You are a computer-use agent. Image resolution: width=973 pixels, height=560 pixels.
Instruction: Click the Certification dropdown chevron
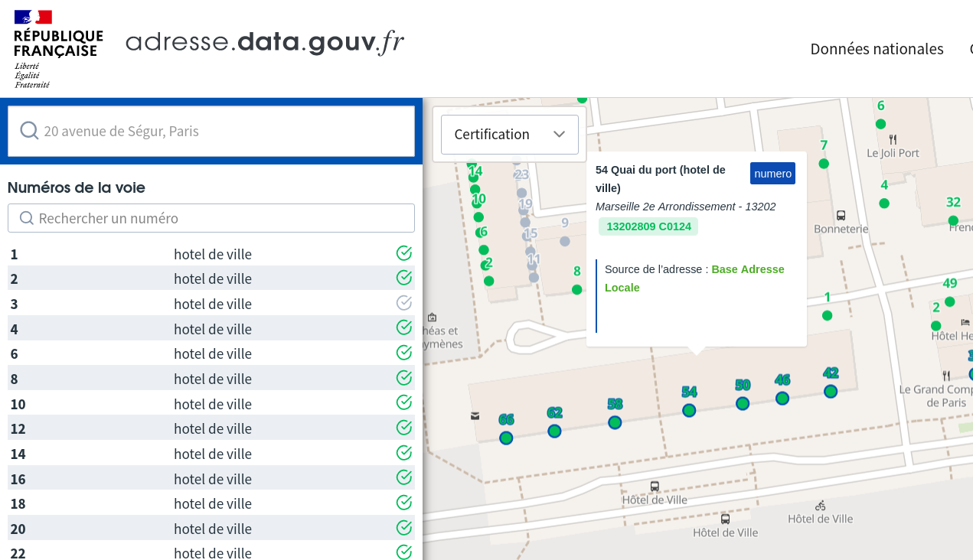(560, 135)
